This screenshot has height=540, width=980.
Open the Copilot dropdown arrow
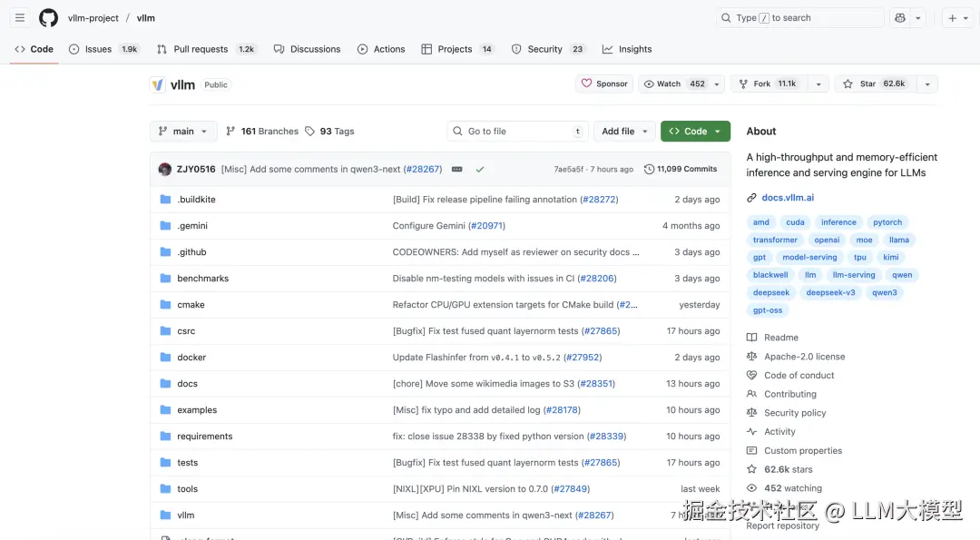coord(918,18)
